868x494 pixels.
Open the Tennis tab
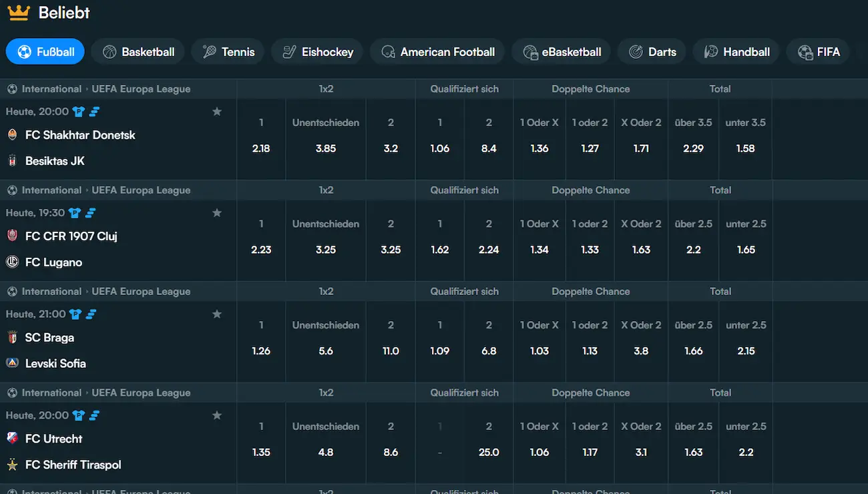point(228,51)
